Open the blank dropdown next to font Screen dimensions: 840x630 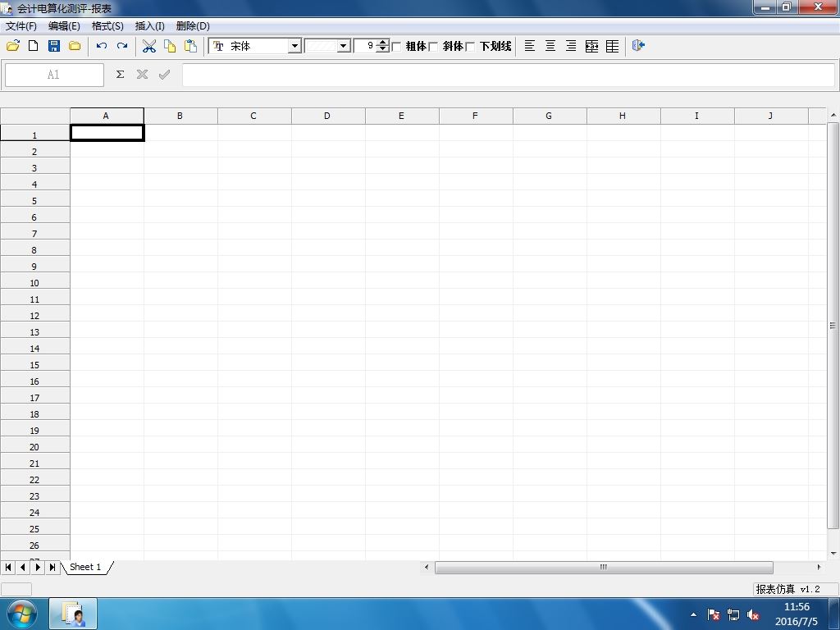coord(344,46)
